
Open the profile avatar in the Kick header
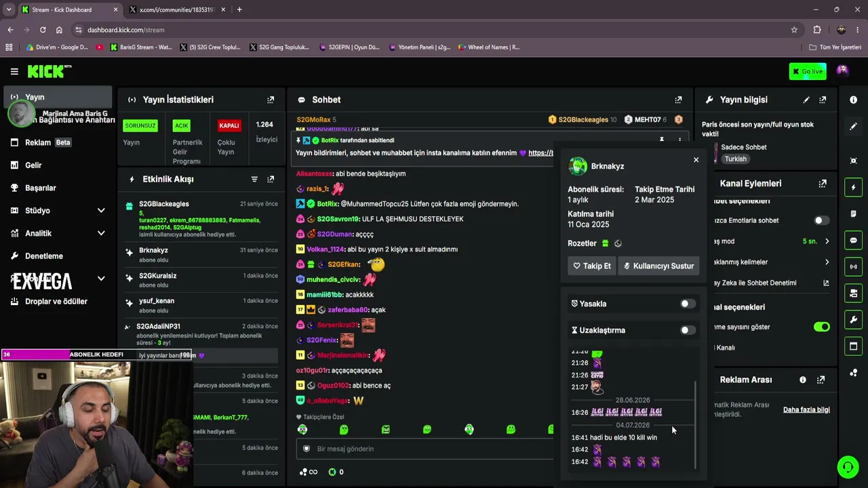842,70
